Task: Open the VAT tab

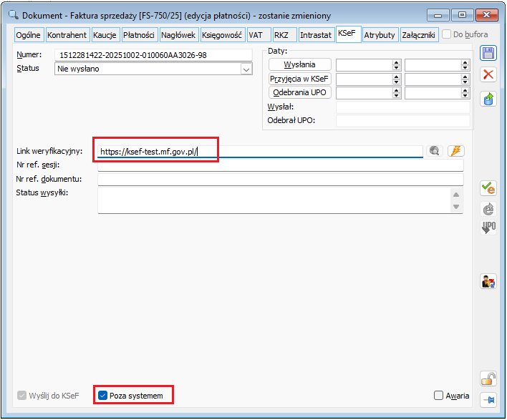Action: click(x=259, y=35)
